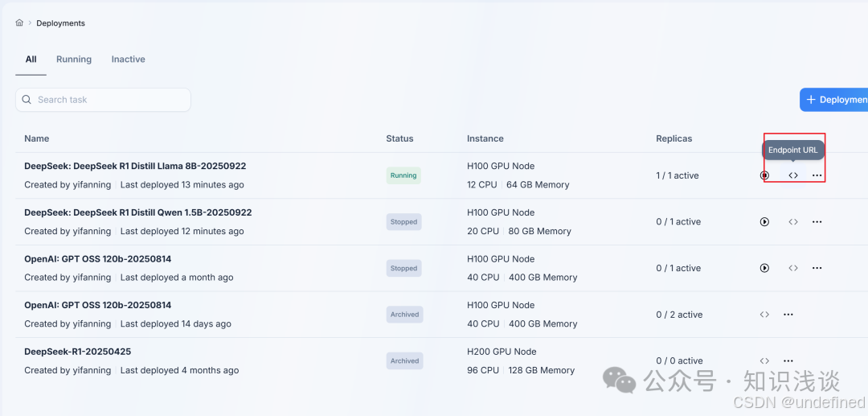Click Stopped badge on Distill Qwen 1.5B row
Image resolution: width=868 pixels, height=416 pixels.
pyautogui.click(x=403, y=222)
